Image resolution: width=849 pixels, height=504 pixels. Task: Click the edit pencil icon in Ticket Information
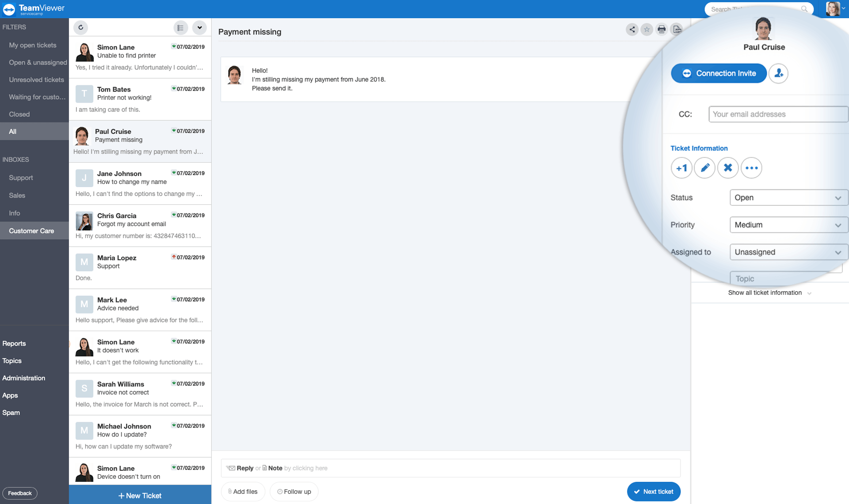coord(704,167)
